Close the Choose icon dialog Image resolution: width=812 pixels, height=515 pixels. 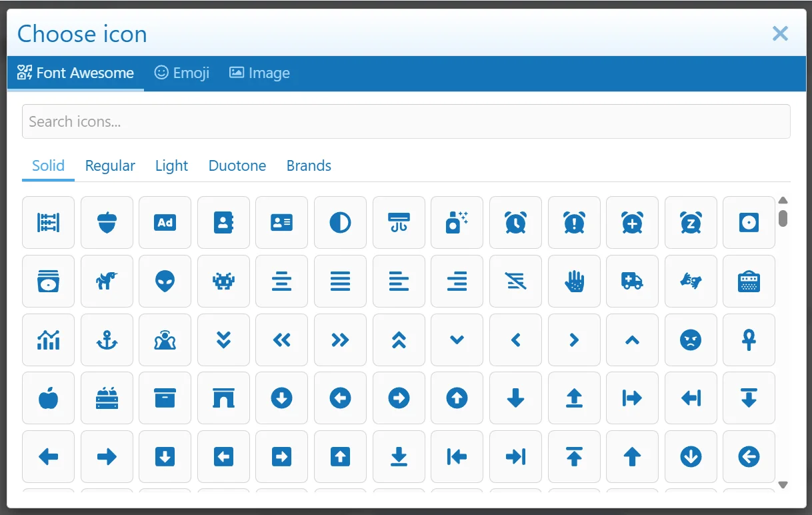pyautogui.click(x=780, y=33)
